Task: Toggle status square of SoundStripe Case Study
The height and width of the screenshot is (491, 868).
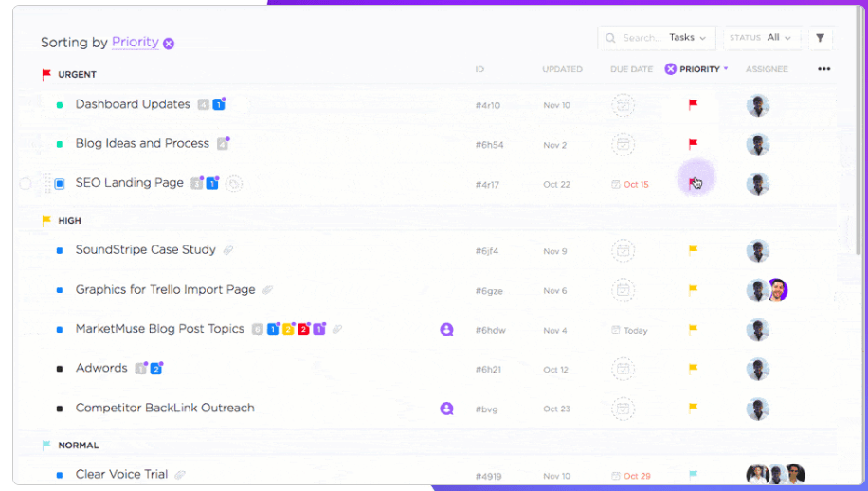Action: [x=60, y=251]
